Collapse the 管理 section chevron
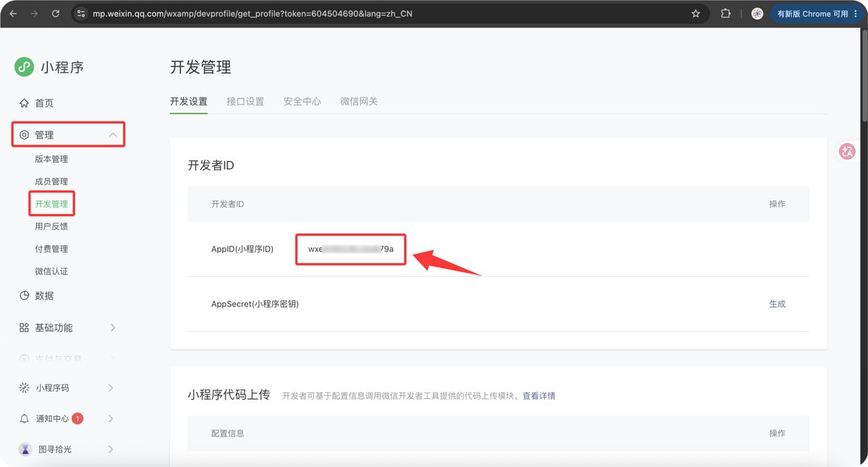The image size is (868, 467). (x=113, y=135)
